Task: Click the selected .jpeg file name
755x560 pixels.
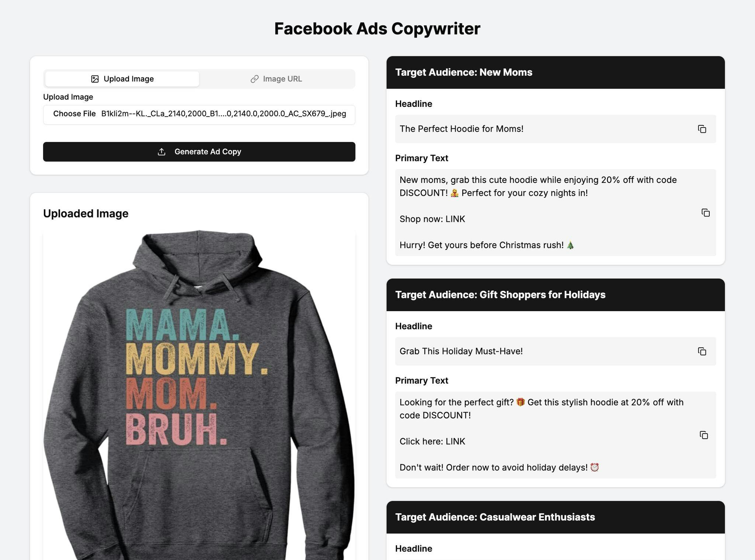Action: [223, 114]
